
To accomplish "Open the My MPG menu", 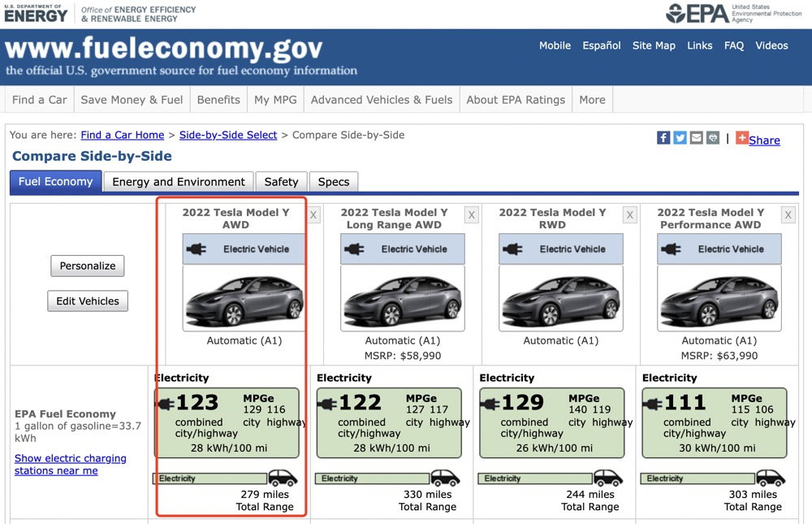I will click(275, 99).
